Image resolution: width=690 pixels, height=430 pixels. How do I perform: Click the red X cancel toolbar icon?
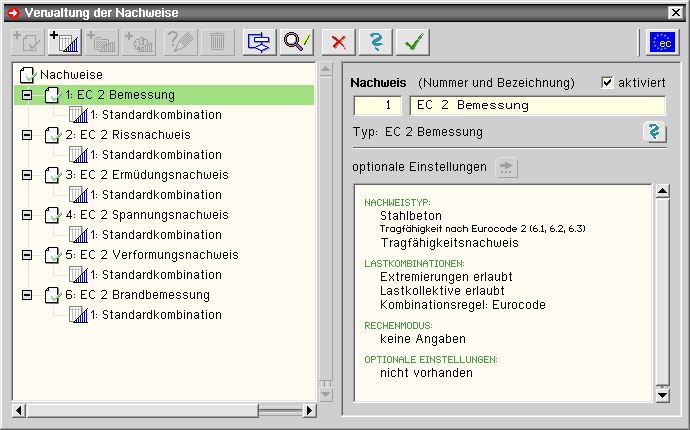341,41
